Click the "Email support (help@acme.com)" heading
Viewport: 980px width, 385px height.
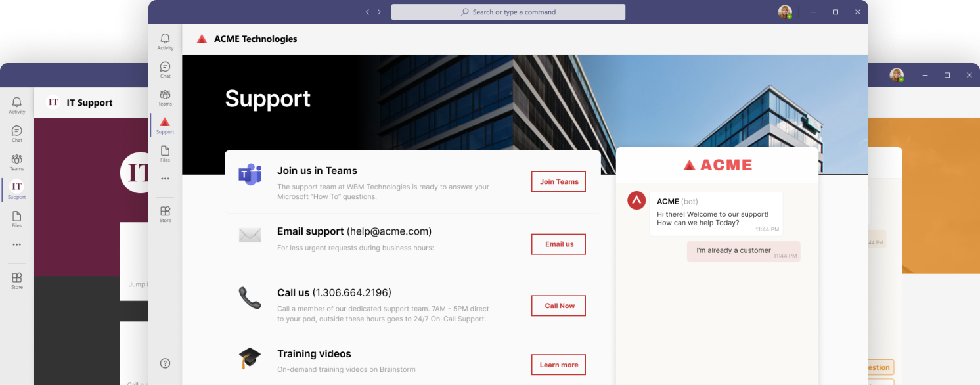354,231
